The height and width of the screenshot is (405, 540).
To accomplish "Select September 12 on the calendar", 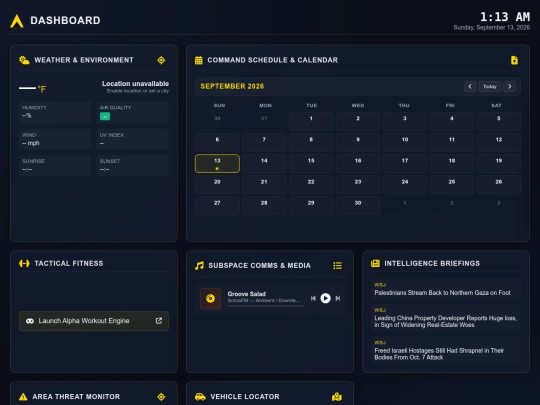I will (x=499, y=142).
